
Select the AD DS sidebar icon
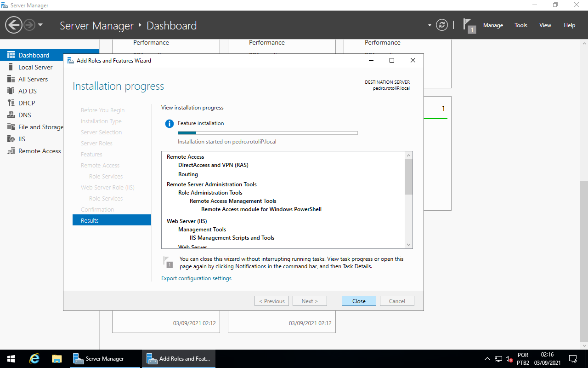pos(11,91)
